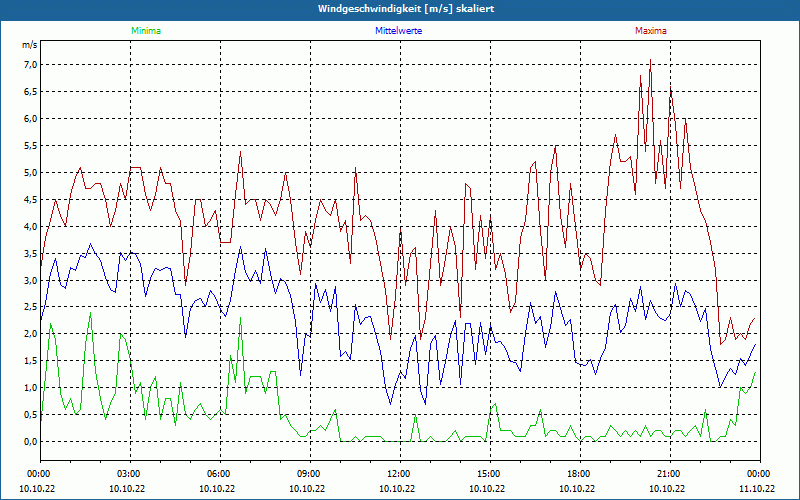Image resolution: width=800 pixels, height=500 pixels.
Task: Click the 21:00 time axis label
Action: 667,474
